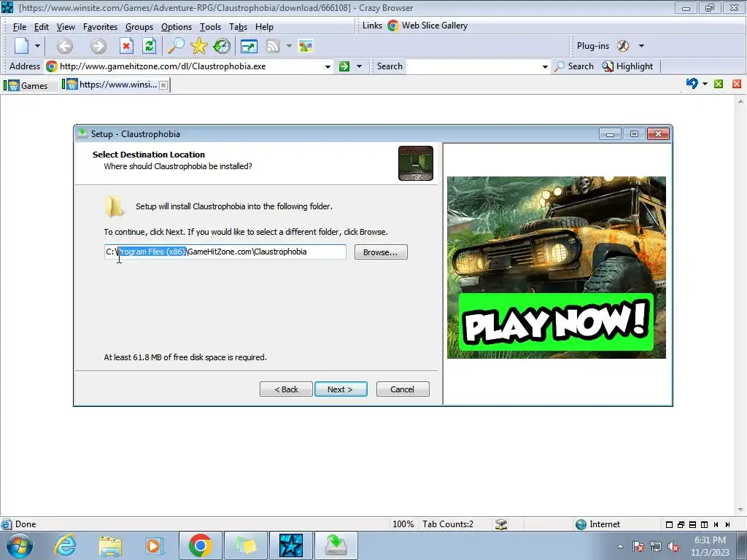Refresh the page with green arrows icon
The height and width of the screenshot is (560, 747).
point(149,46)
